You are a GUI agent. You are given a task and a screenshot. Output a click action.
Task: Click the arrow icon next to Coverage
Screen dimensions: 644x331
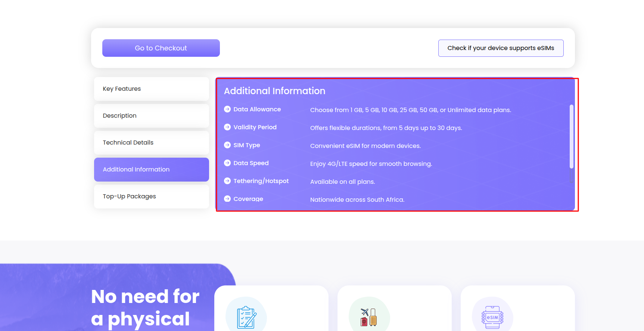227,199
